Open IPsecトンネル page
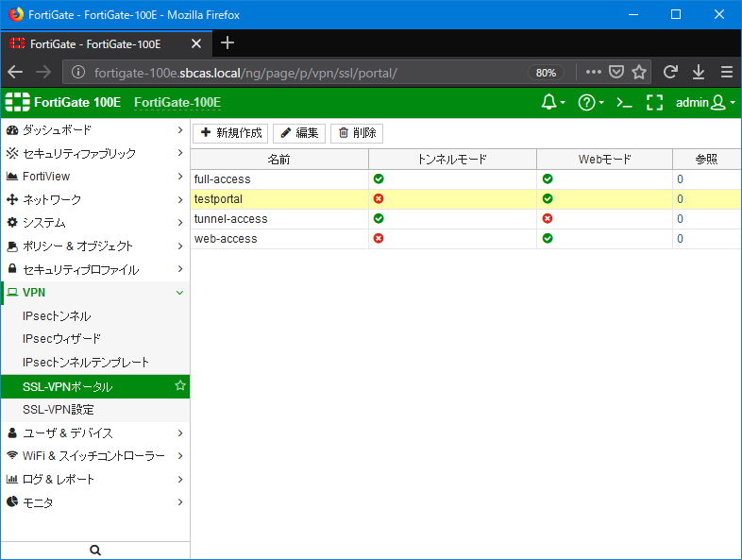Screen dimensions: 742x560 [x=95, y=315]
